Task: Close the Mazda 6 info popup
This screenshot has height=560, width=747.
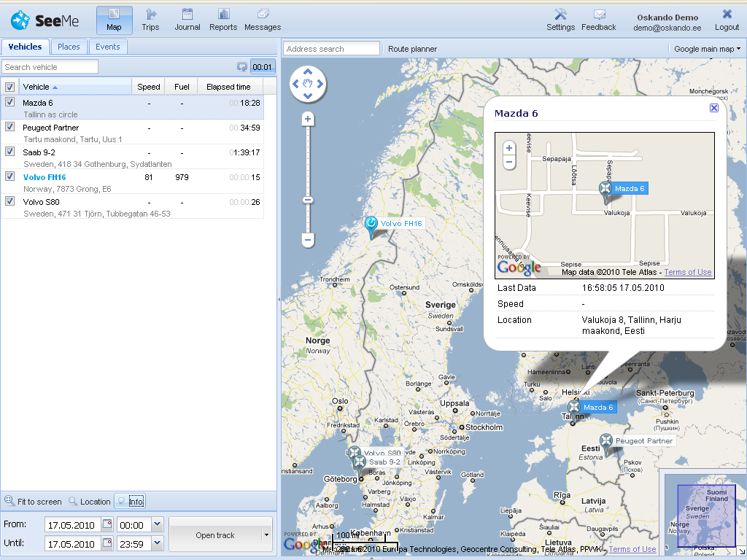Action: pyautogui.click(x=713, y=108)
